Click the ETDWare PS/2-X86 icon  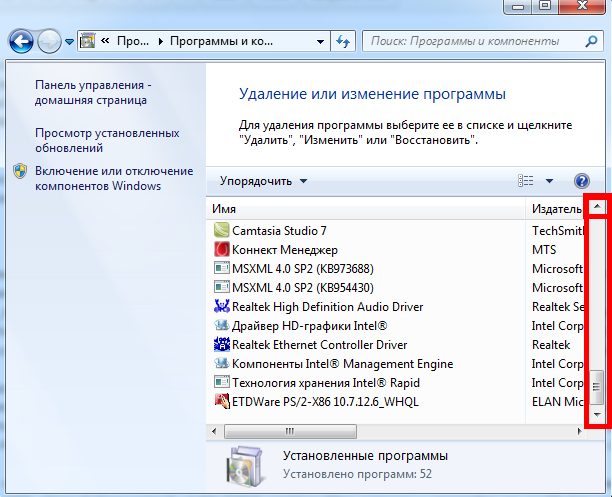point(221,401)
